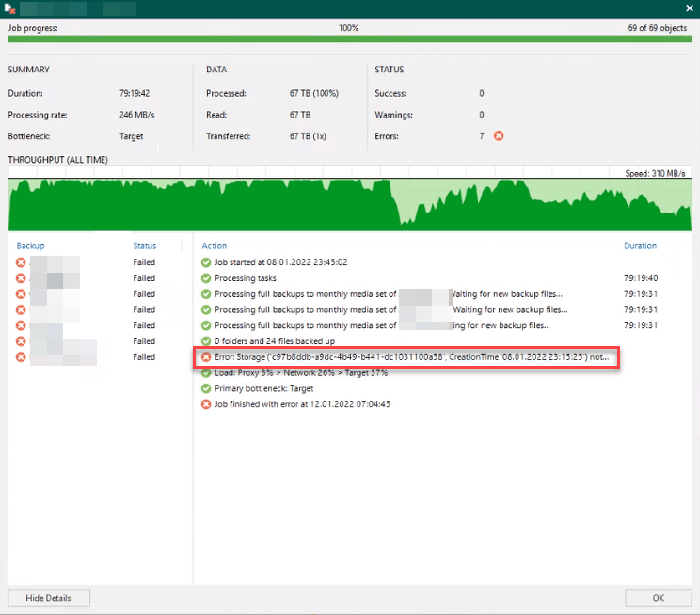Click the 79:19:42 Duration value in Summary

(x=135, y=93)
